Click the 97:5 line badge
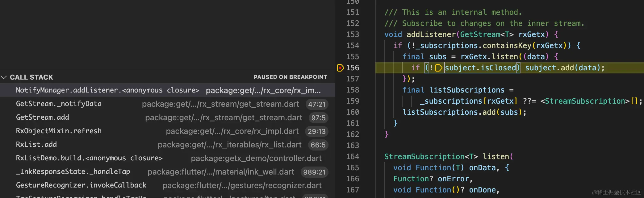This screenshot has height=198, width=644. coord(318,118)
